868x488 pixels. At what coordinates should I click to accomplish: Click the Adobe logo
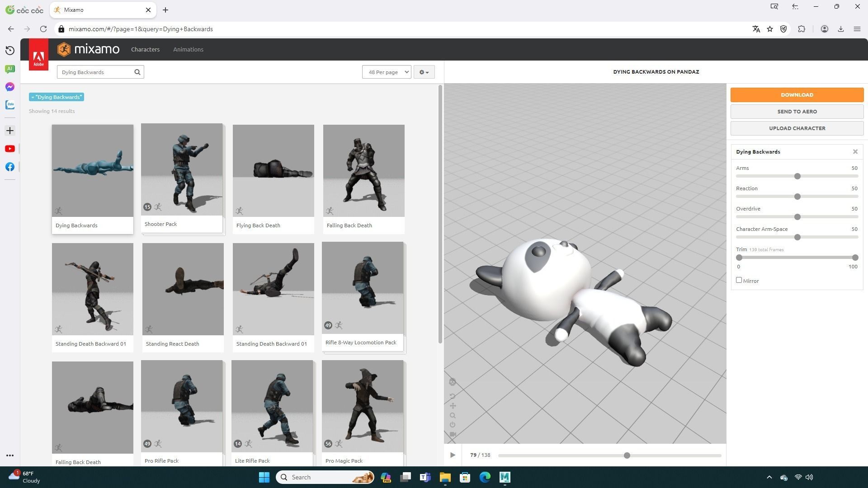(x=38, y=55)
